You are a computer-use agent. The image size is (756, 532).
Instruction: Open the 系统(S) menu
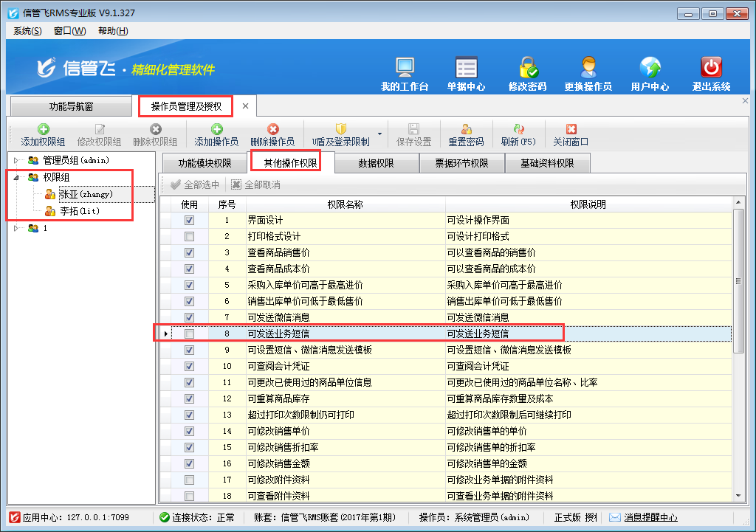point(27,31)
